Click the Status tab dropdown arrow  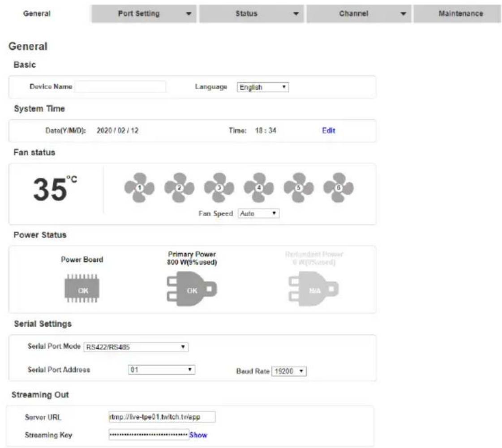coord(296,14)
